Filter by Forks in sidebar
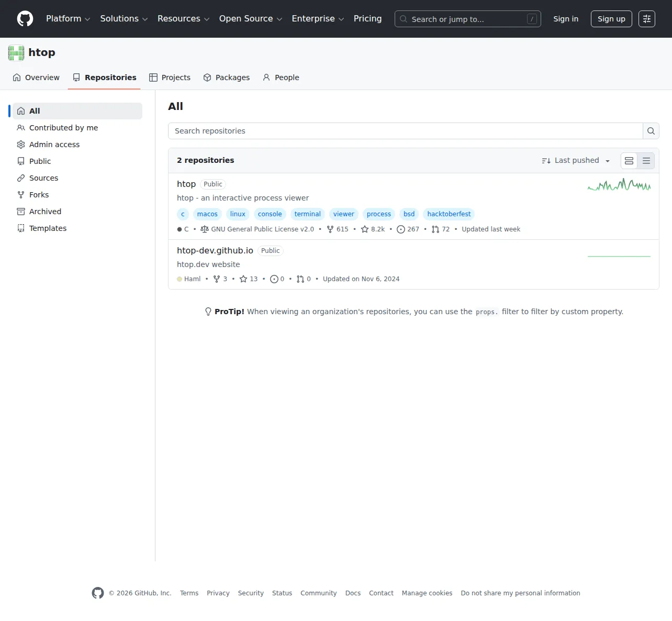Viewport: 672px width, 621px height. [x=77, y=195]
